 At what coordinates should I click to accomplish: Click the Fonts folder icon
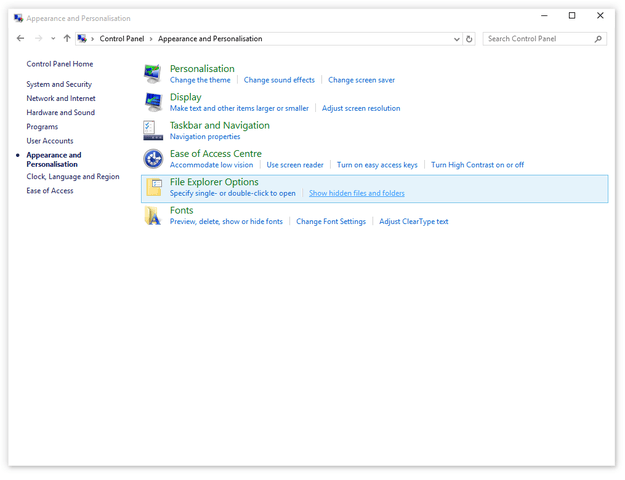click(x=152, y=215)
